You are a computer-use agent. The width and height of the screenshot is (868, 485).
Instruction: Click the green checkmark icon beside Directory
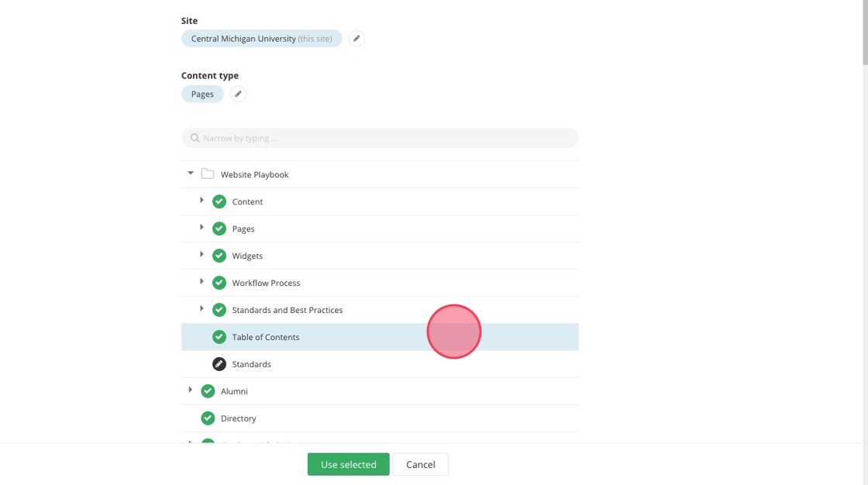(x=208, y=418)
